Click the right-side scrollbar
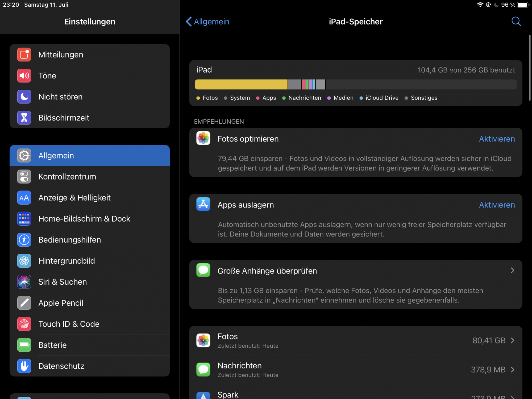532x399 pixels. coord(530,68)
